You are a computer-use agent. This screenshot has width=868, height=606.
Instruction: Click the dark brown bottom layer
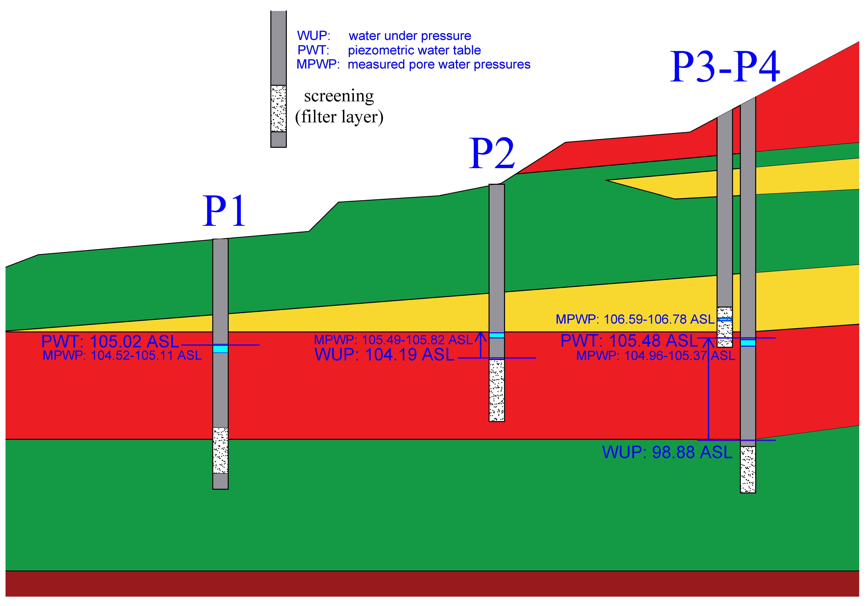[432, 584]
